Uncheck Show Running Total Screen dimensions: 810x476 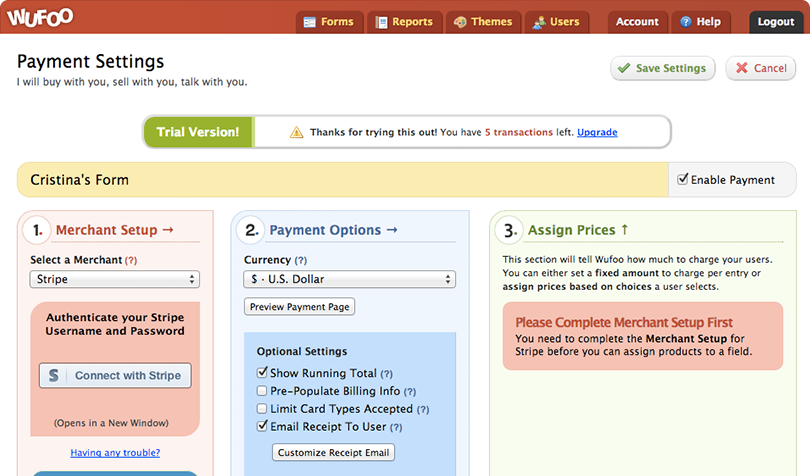262,372
